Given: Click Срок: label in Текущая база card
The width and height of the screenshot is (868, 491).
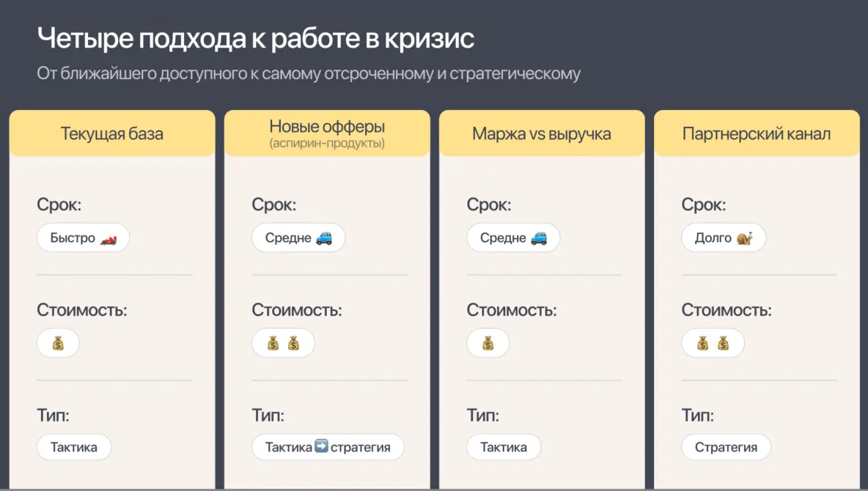Looking at the screenshot, I should (59, 204).
